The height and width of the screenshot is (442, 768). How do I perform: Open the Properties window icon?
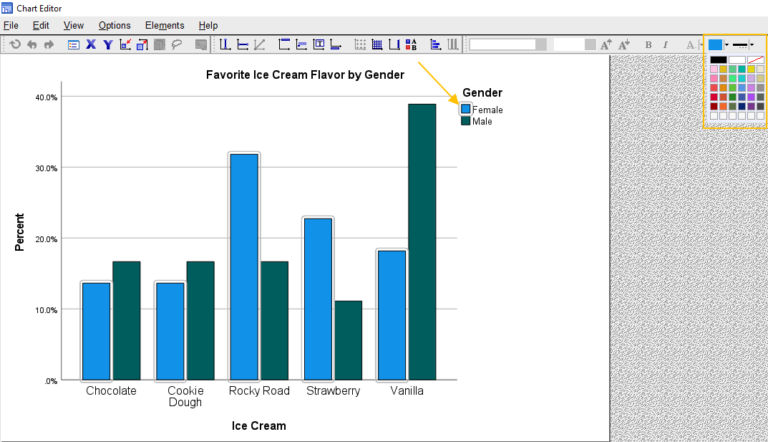point(73,44)
